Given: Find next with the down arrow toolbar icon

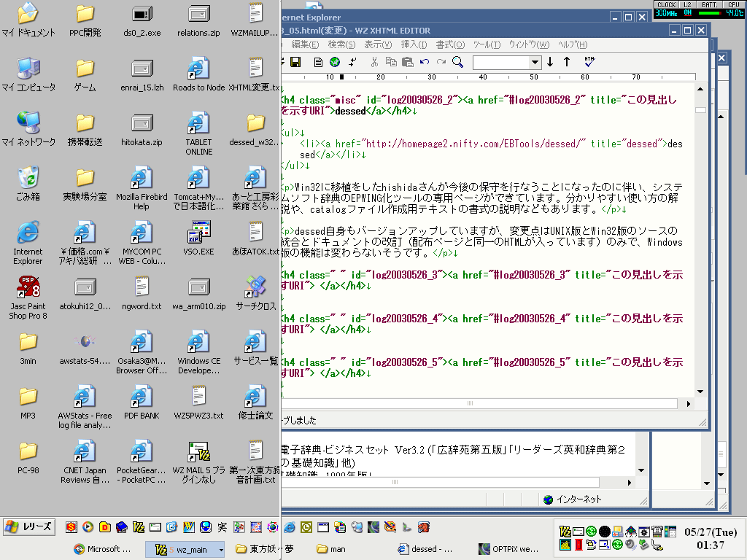Looking at the screenshot, I should pos(550,62).
